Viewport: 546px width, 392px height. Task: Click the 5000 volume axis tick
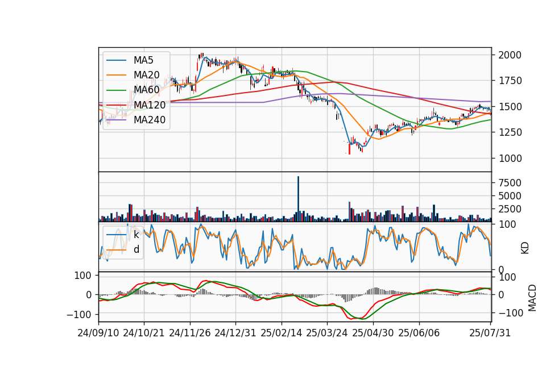(x=510, y=196)
